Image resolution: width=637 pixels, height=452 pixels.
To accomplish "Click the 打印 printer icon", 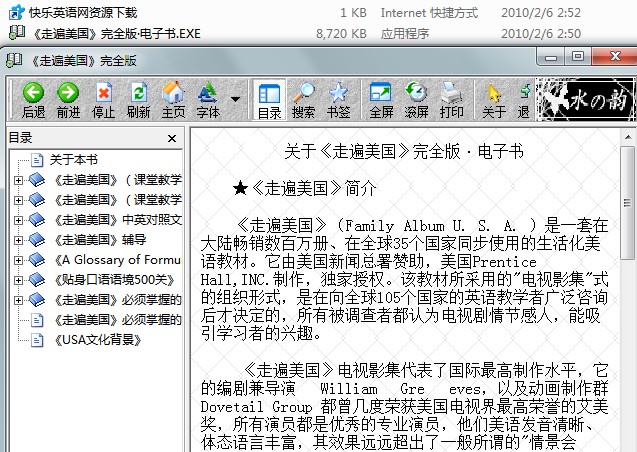I will tap(451, 92).
